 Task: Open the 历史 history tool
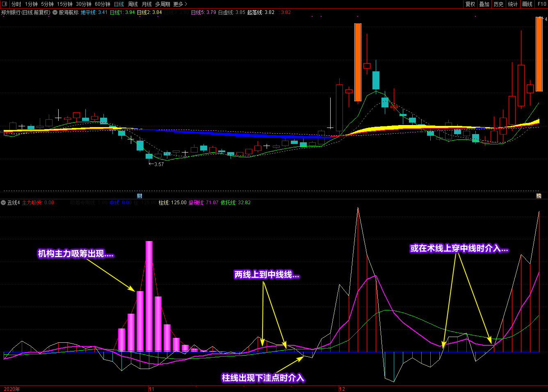[x=498, y=4]
